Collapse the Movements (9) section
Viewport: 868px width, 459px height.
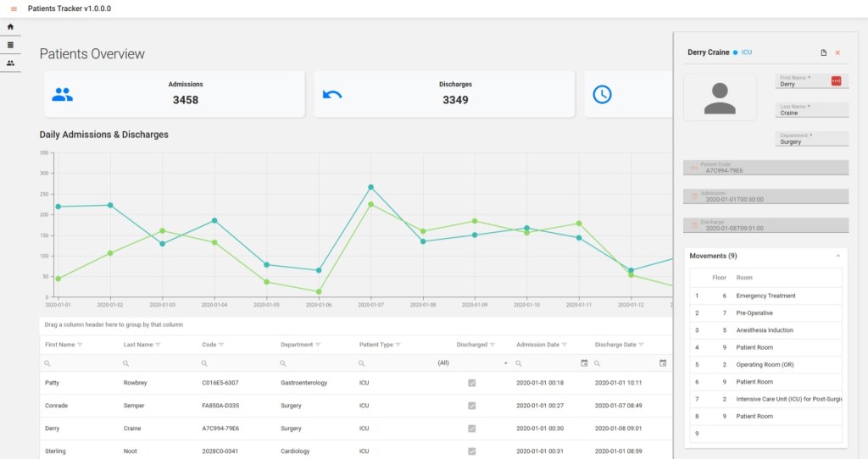pyautogui.click(x=837, y=256)
